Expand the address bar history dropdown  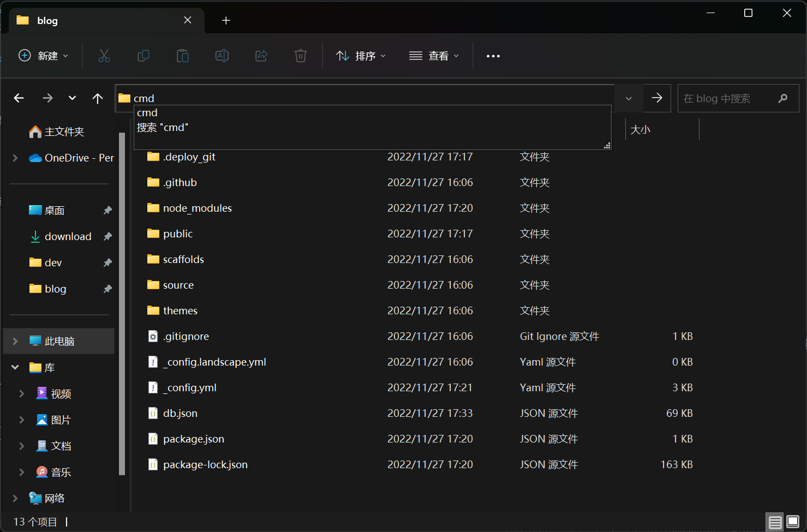coord(629,99)
